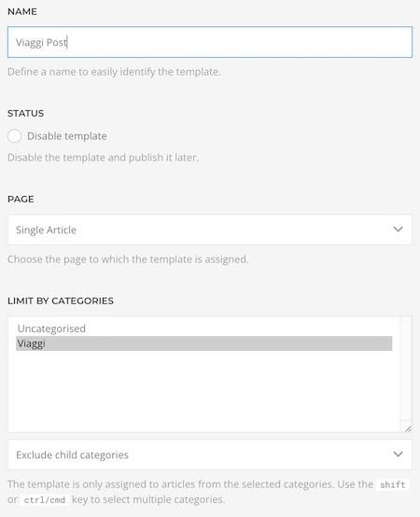Click the shift key hint badge
420x517 pixels.
click(x=392, y=484)
